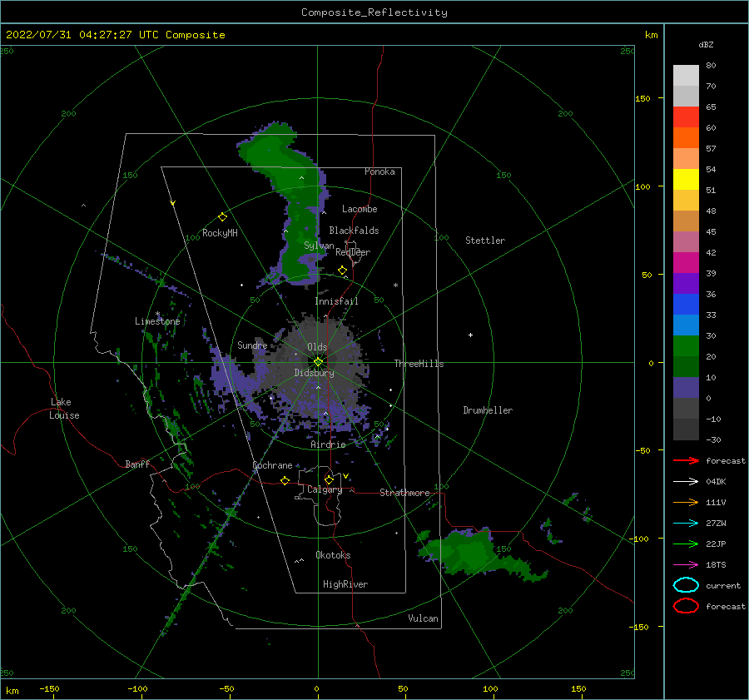Click the cyan current ellipse icon
749x700 pixels.
(686, 585)
